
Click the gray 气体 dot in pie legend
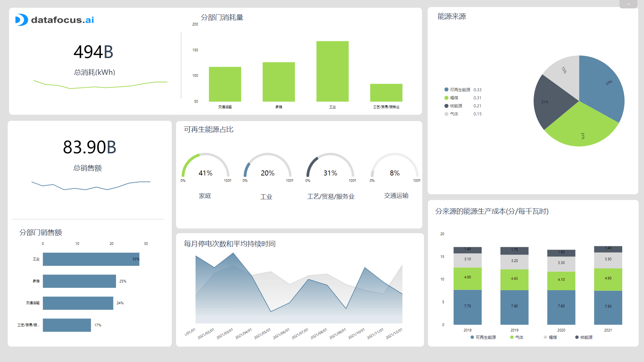click(446, 114)
